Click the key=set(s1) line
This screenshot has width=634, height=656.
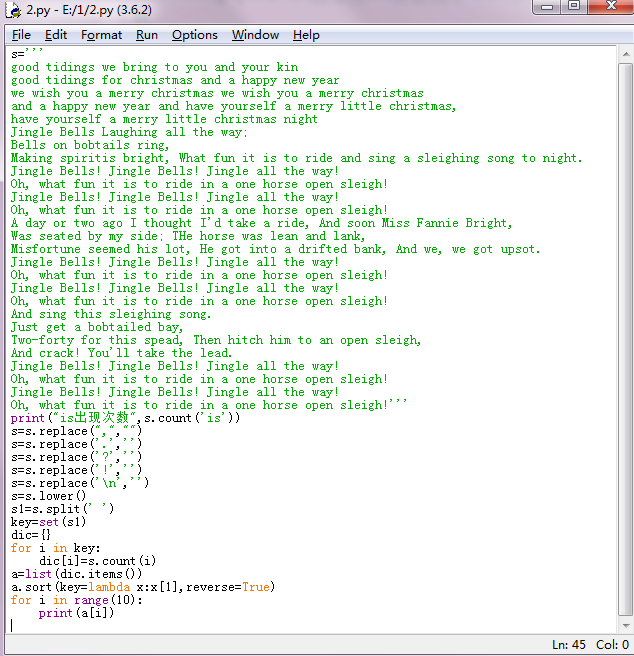click(49, 522)
